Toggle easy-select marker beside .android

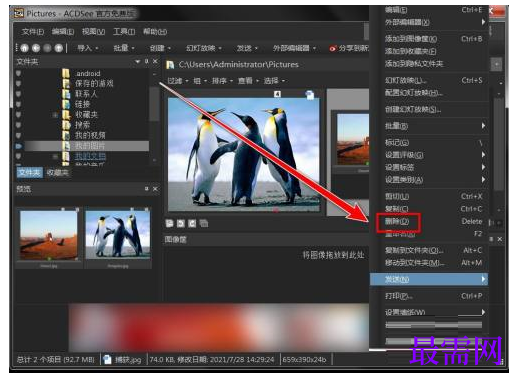pos(18,73)
